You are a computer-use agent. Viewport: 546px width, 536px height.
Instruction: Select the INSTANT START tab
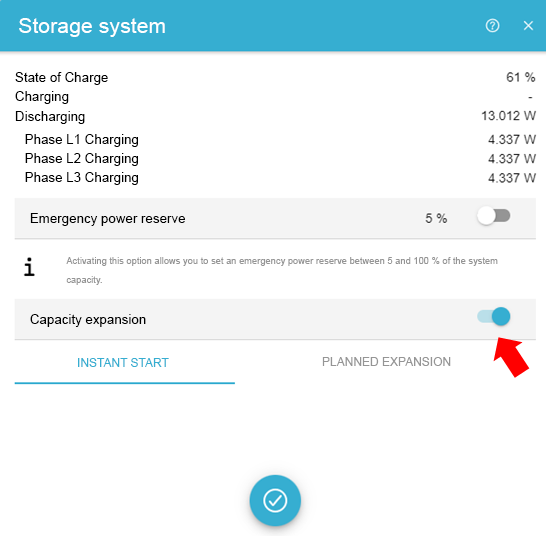coord(123,363)
